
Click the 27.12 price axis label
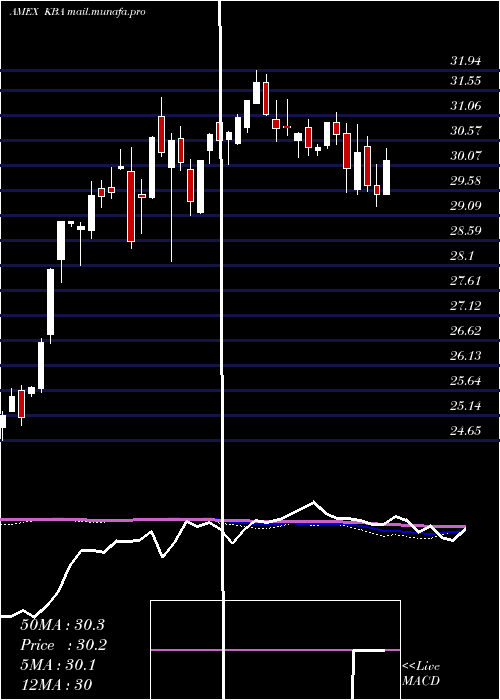465,306
